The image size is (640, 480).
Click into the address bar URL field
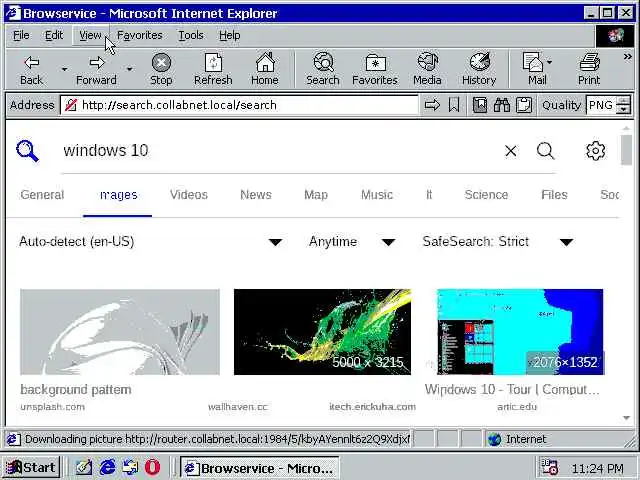pyautogui.click(x=239, y=105)
